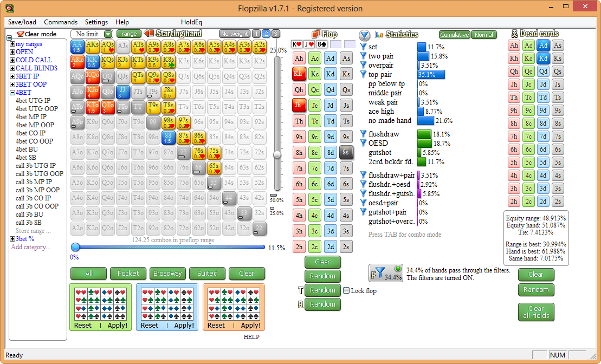This screenshot has width=601, height=364.
Task: Click 'Clear all fields' button
Action: click(536, 312)
